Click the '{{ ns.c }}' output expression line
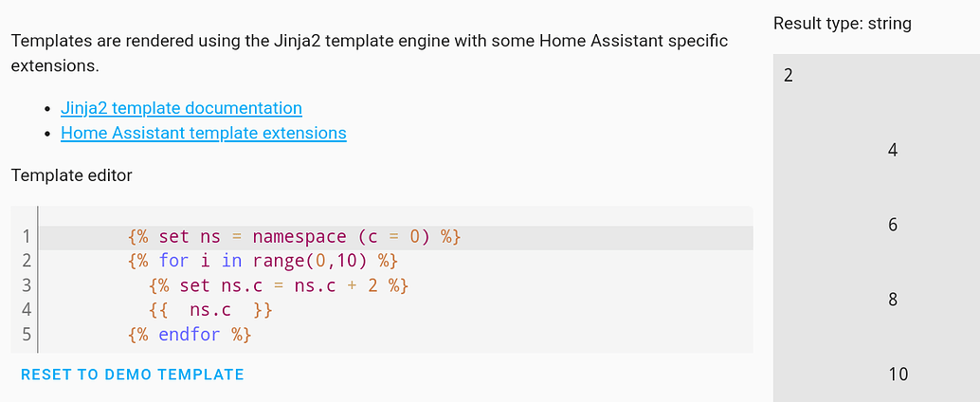This screenshot has height=402, width=980. (x=210, y=310)
